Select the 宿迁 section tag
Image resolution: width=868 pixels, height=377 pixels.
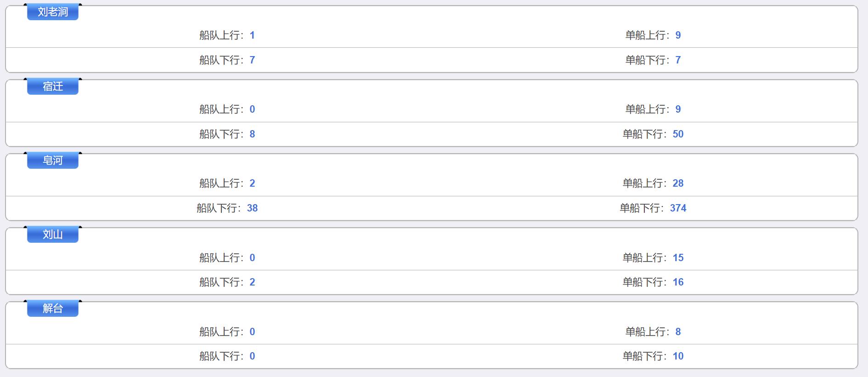coord(53,86)
